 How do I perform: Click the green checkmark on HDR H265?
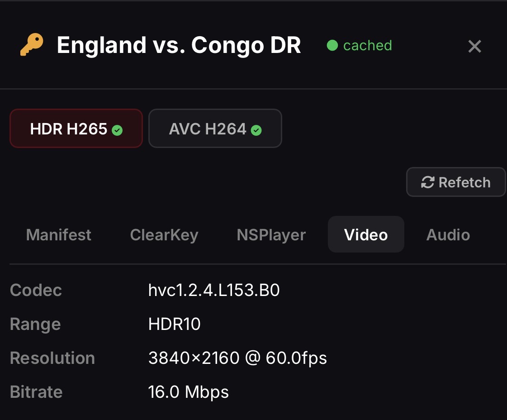(x=117, y=130)
